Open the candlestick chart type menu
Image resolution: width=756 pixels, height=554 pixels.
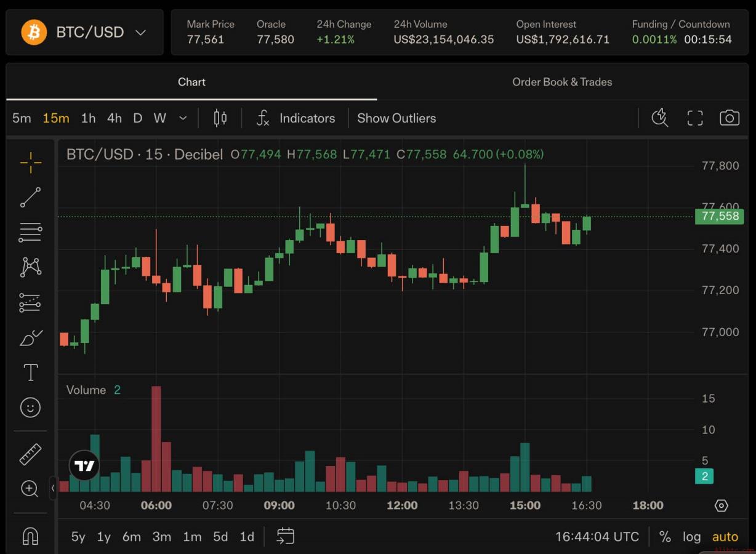220,118
